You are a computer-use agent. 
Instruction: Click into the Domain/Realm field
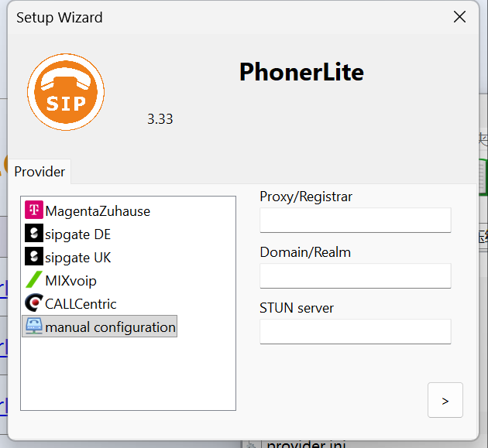pos(355,276)
